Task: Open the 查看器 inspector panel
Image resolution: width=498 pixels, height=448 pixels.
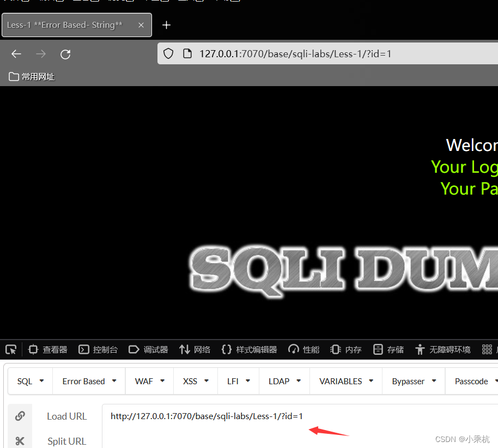Action: [x=47, y=349]
